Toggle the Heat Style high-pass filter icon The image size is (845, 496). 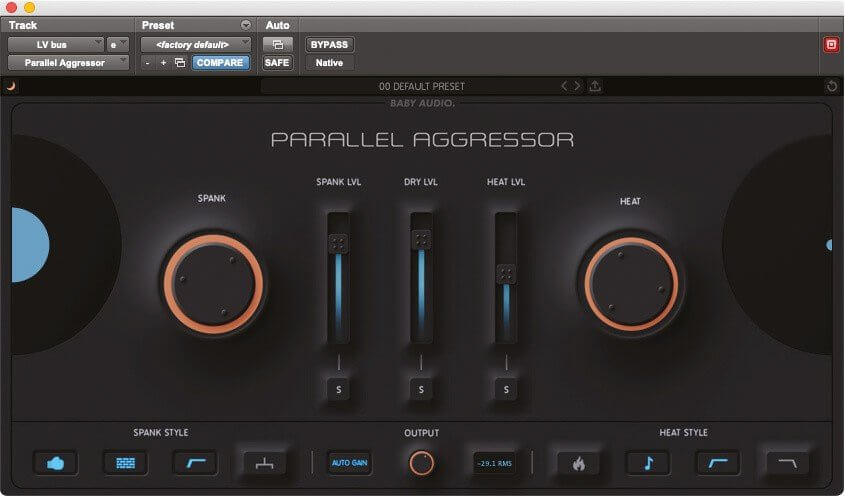click(718, 463)
